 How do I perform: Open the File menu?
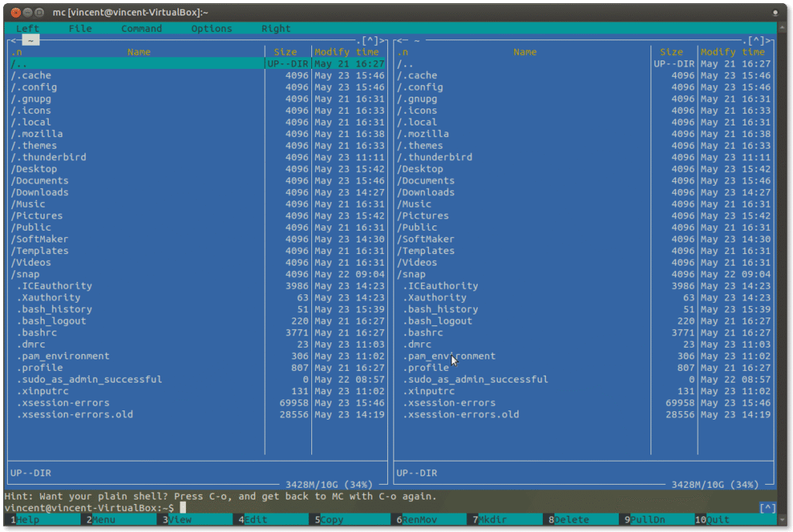(80, 29)
